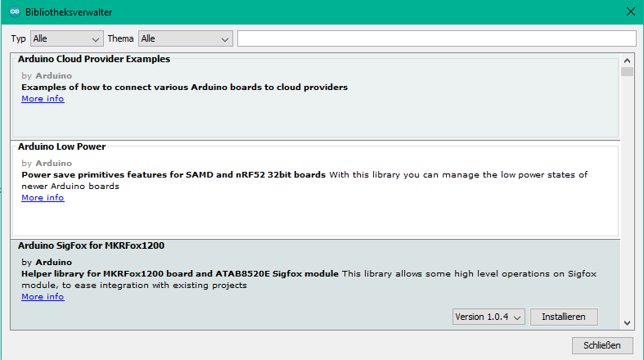The image size is (644, 360).
Task: Click the 'Power save primitives features' description text
Action: coord(173,175)
